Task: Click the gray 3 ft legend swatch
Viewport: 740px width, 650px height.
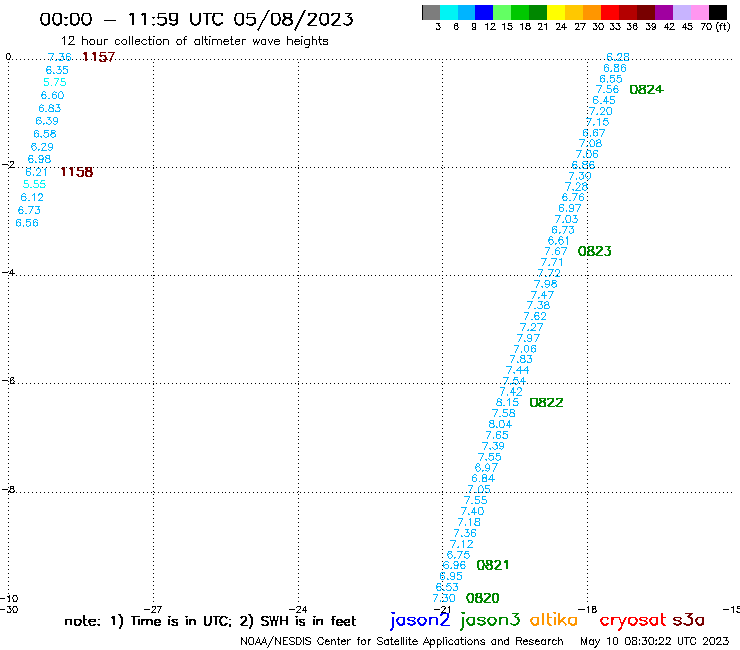Action: tap(431, 12)
